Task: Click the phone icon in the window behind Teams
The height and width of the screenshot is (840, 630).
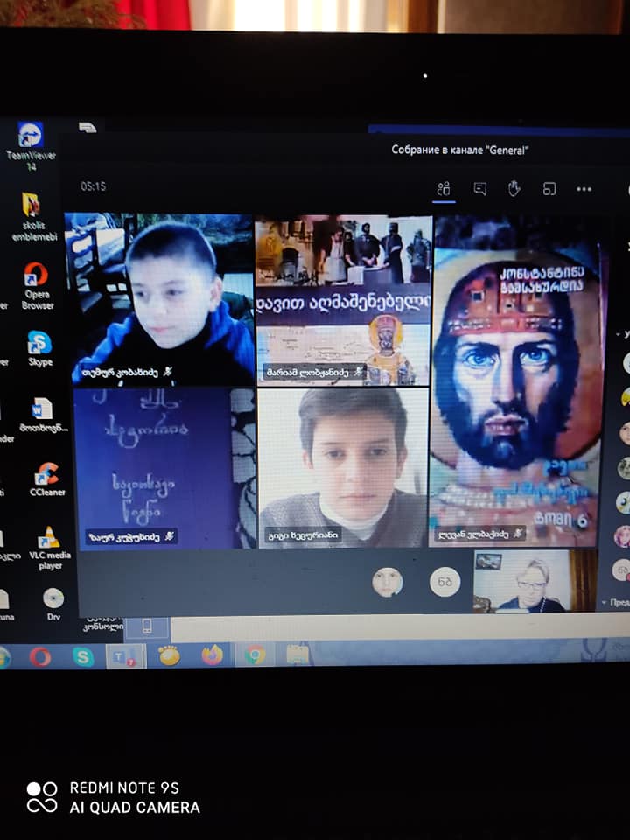Action: (x=147, y=626)
